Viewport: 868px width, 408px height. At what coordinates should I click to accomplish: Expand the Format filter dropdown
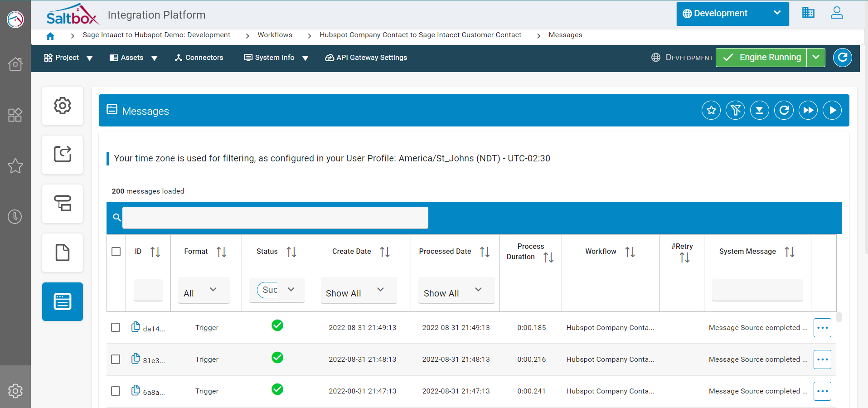[204, 291]
